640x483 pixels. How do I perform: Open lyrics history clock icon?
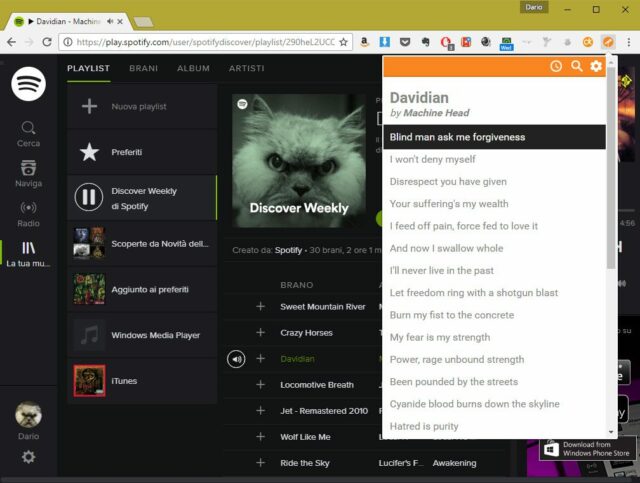pyautogui.click(x=556, y=66)
